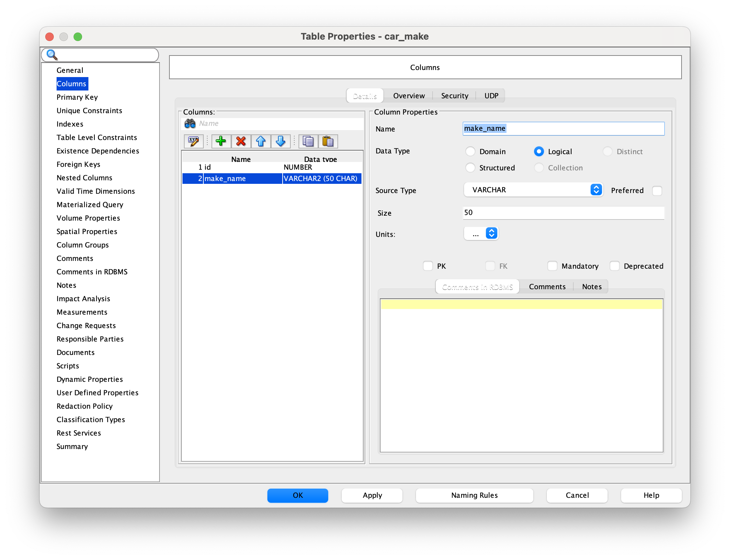Delete selected column with red X

coord(241,141)
